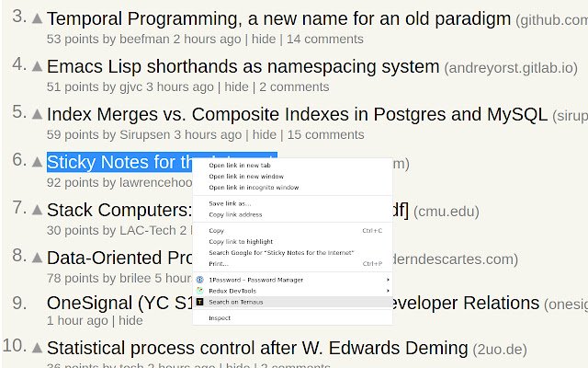Hide the Temporal Programming story
588x368 pixels.
(264, 39)
